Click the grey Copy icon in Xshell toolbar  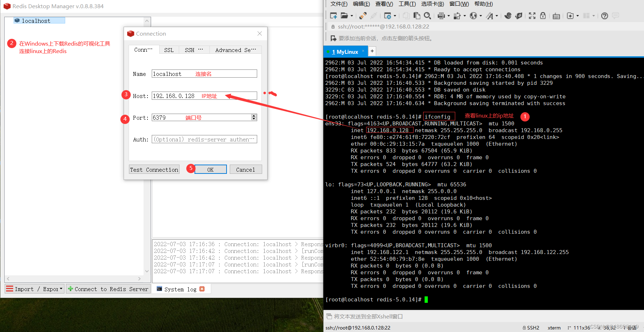click(406, 16)
